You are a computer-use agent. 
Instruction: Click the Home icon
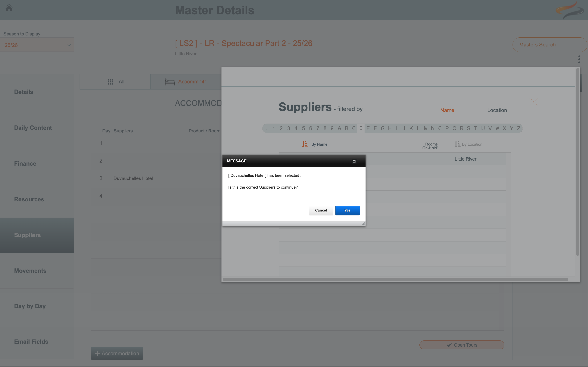tap(9, 8)
